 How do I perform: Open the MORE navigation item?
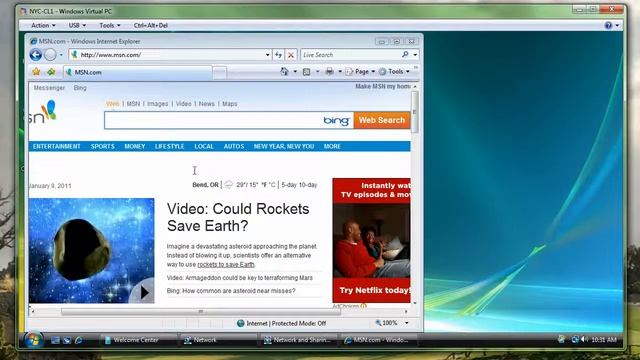(x=332, y=147)
